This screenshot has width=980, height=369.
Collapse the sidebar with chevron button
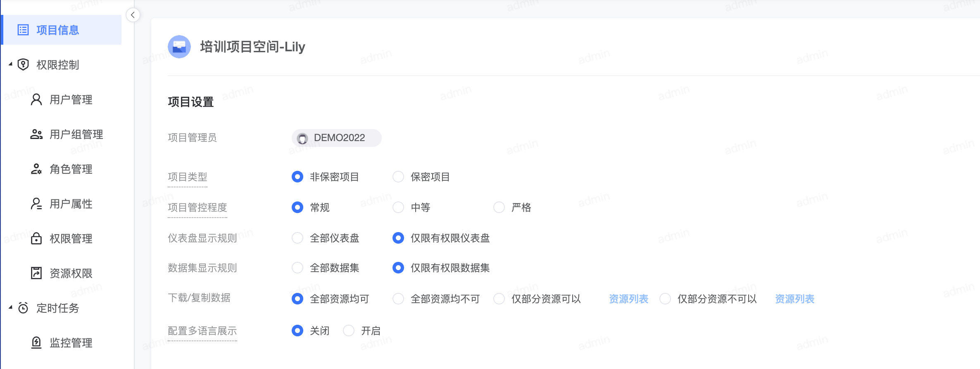(x=133, y=15)
